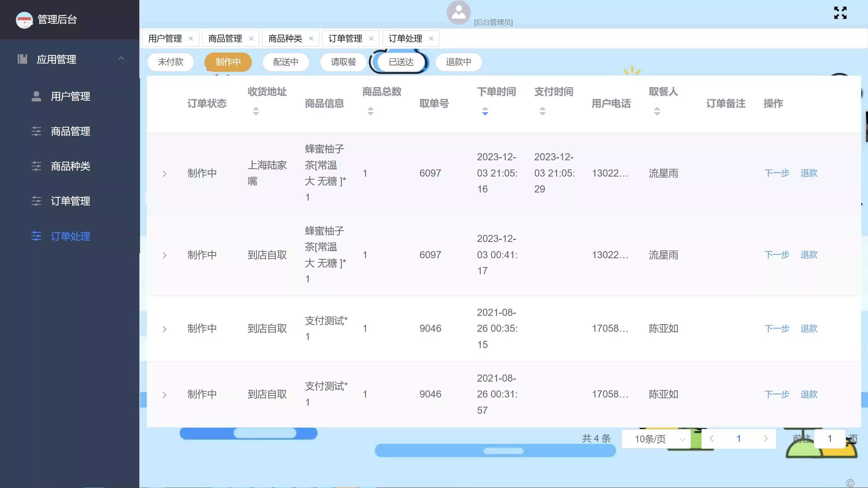The height and width of the screenshot is (488, 868).
Task: Expand the order placed at 2021-08-26 00:31:57
Action: 164,395
